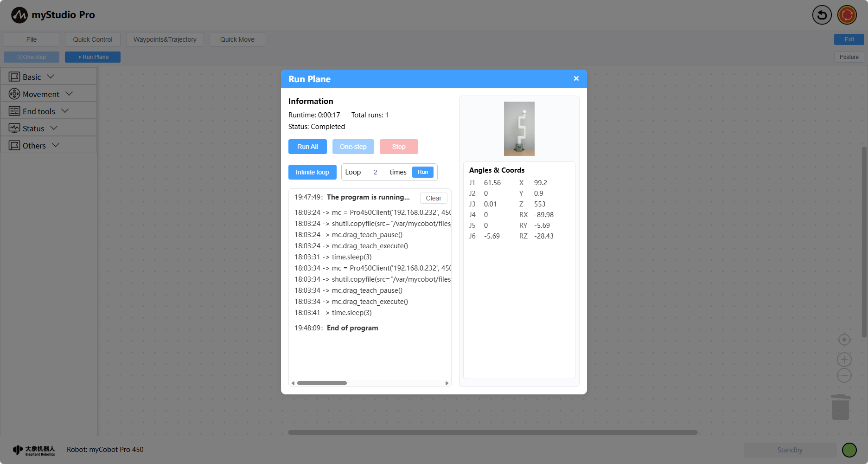
Task: Open the File menu
Action: click(32, 39)
